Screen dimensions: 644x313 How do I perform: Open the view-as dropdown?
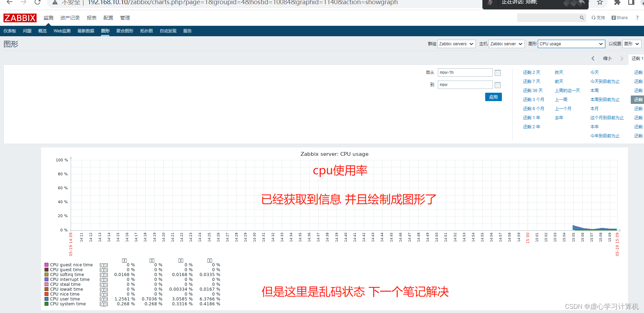pos(632,44)
